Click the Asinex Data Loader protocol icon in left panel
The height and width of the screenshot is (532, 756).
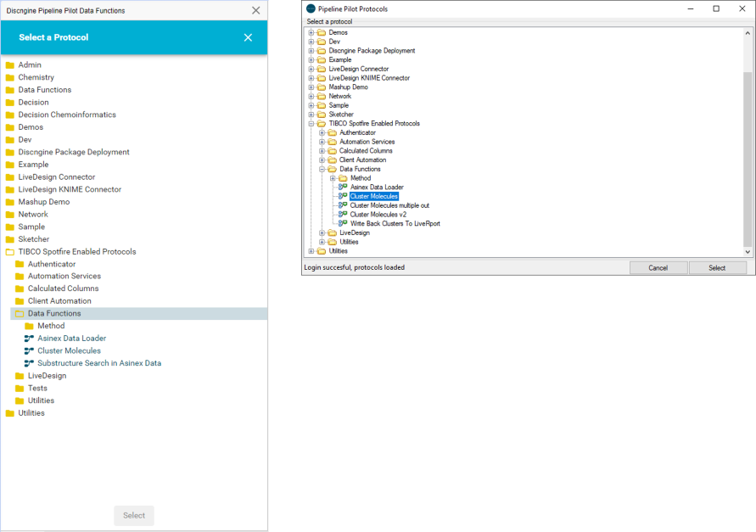click(29, 339)
